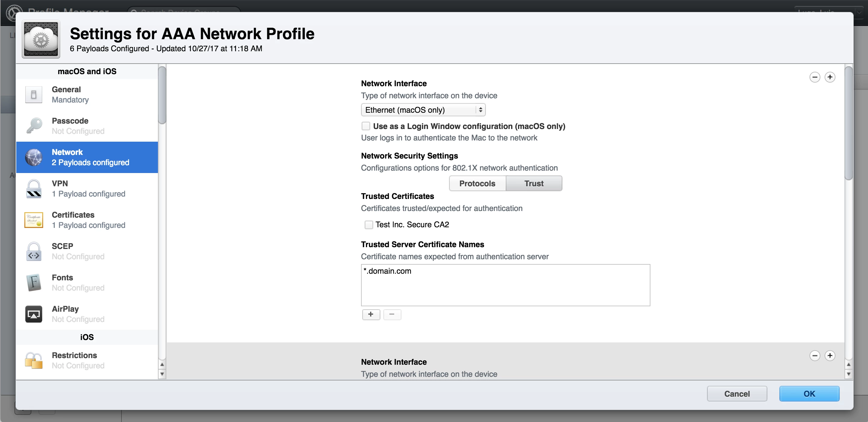Open the AirPlay payload icon
Viewport: 868px width, 422px height.
[34, 314]
